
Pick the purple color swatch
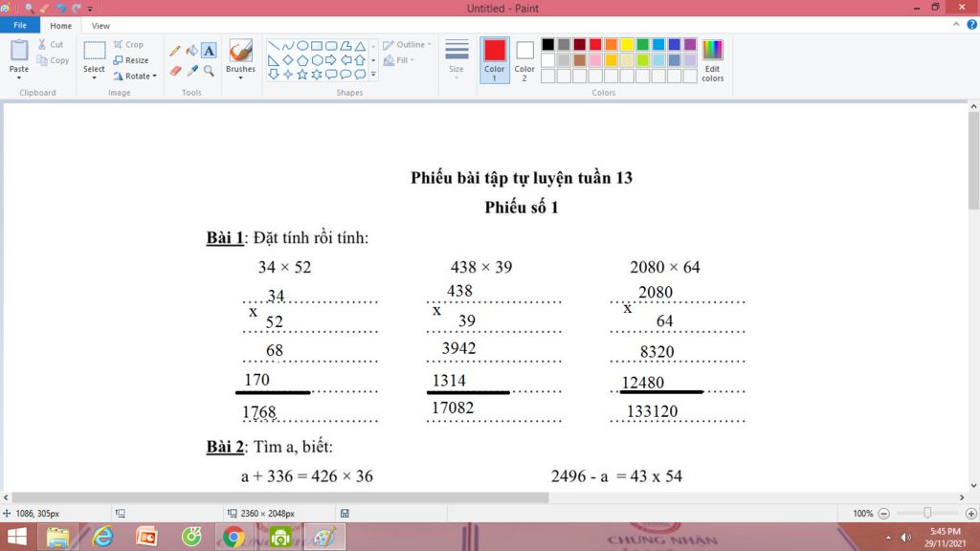click(x=690, y=44)
